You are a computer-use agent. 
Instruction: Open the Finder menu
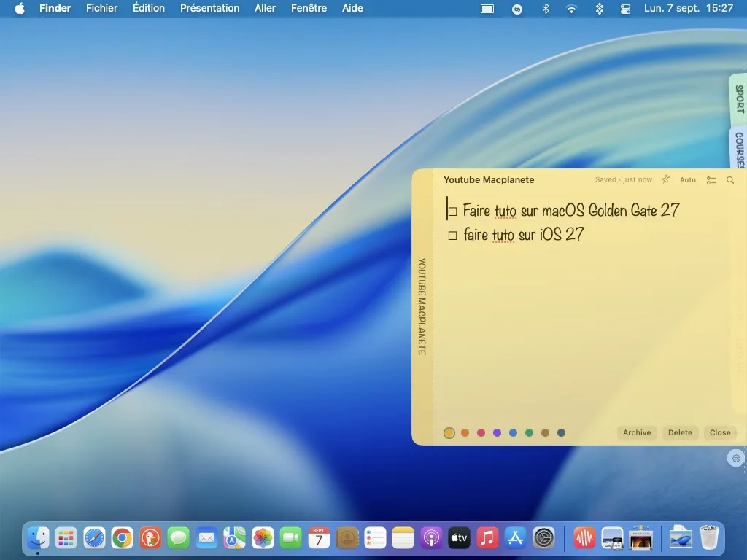55,8
